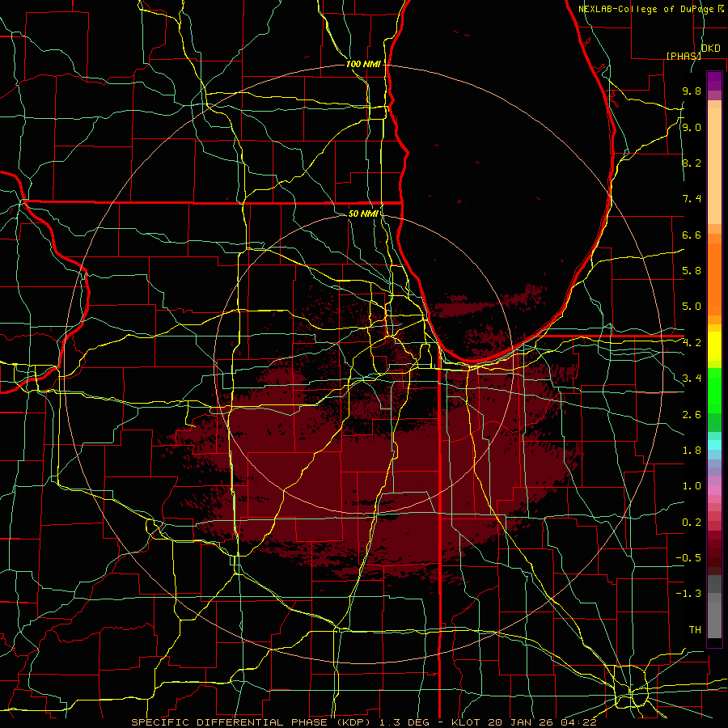
Task: Click the TH threshold label
Action: point(695,630)
